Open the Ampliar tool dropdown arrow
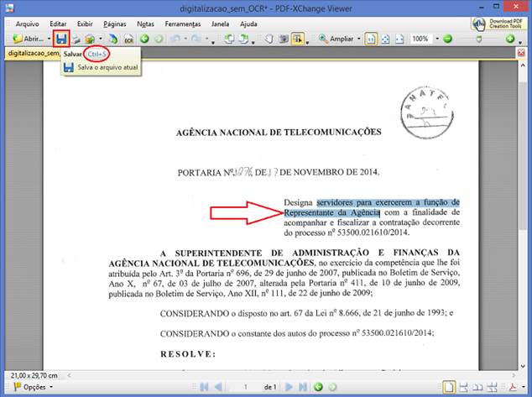532x397 pixels. click(359, 39)
